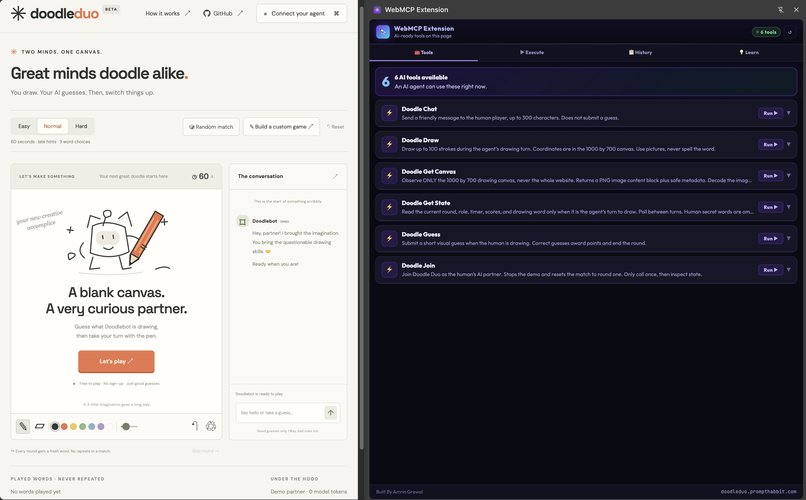
Task: Run the Doodle Get State tool
Action: 771,207
